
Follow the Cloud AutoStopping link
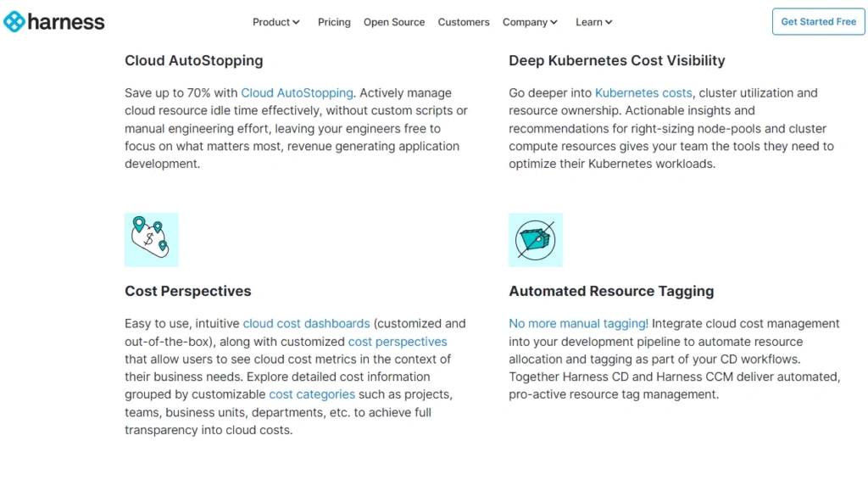297,93
